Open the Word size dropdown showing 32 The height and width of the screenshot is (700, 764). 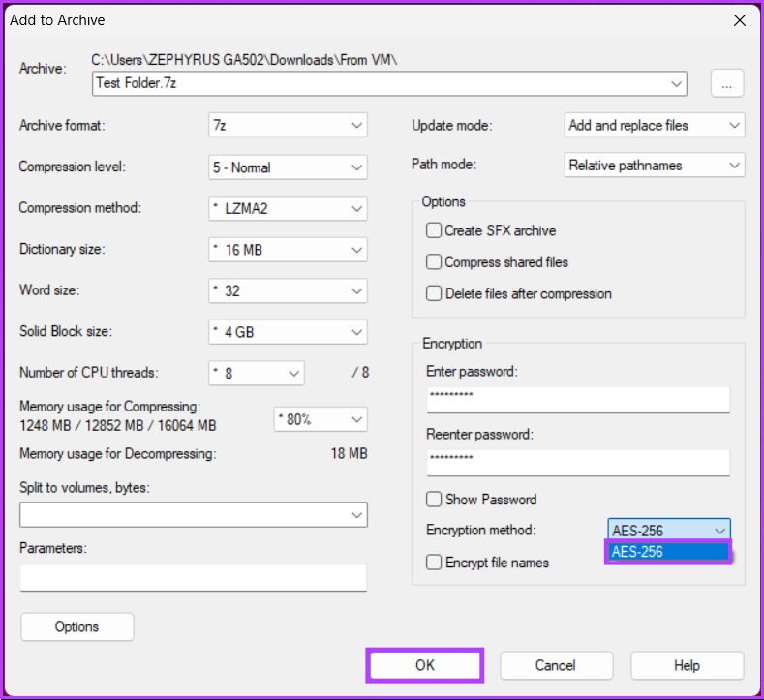(x=288, y=290)
